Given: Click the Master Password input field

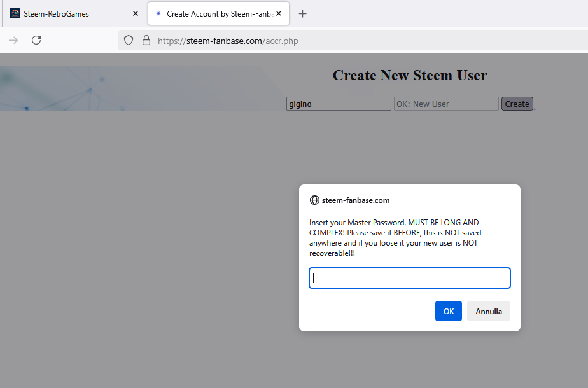Looking at the screenshot, I should coord(410,278).
